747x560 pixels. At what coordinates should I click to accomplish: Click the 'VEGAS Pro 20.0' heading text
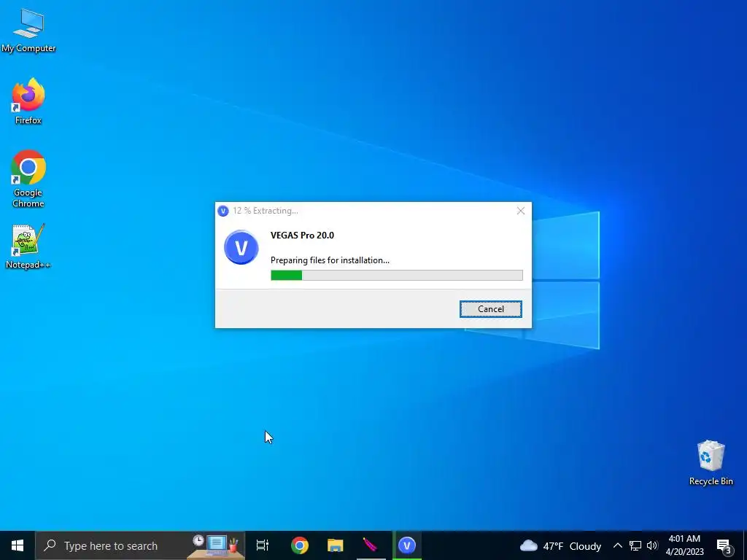pos(302,236)
